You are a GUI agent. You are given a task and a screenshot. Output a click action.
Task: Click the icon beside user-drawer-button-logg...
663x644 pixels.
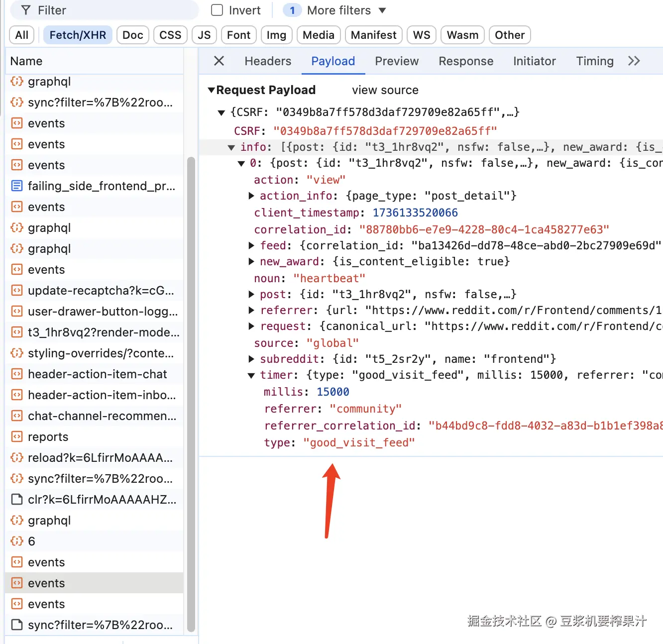tap(17, 312)
